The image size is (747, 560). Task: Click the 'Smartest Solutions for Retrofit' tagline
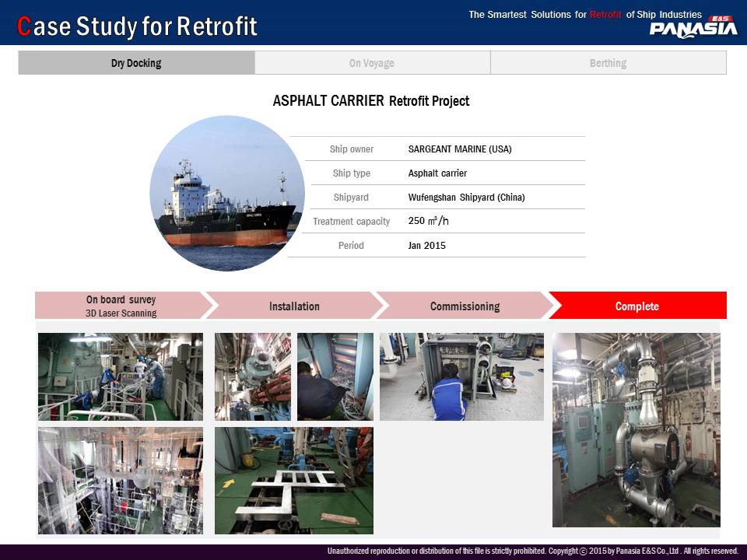click(585, 14)
